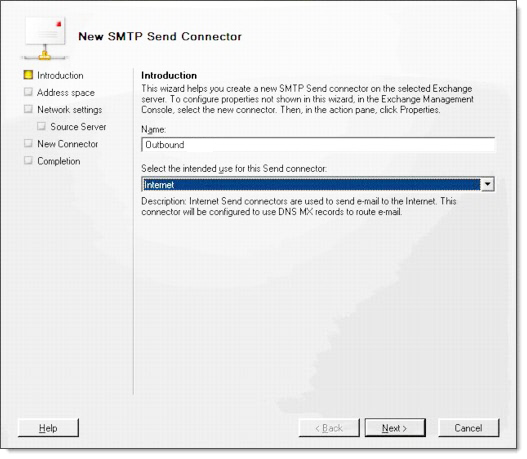Click the Address space step indicator box

point(29,92)
